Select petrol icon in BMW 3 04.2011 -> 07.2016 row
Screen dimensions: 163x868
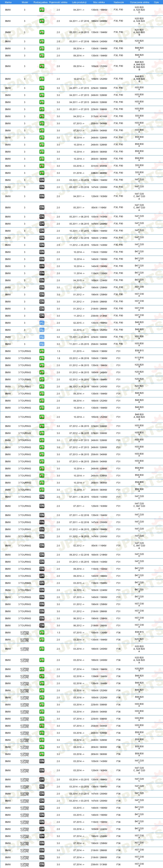(42, 21)
